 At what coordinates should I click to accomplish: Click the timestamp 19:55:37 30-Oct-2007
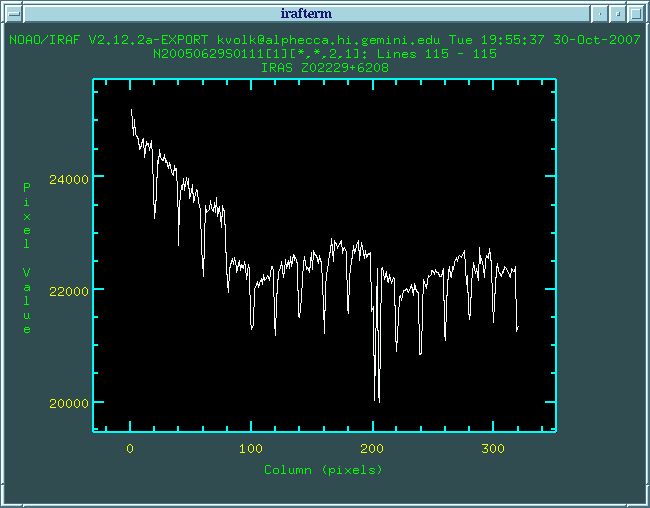pos(561,40)
